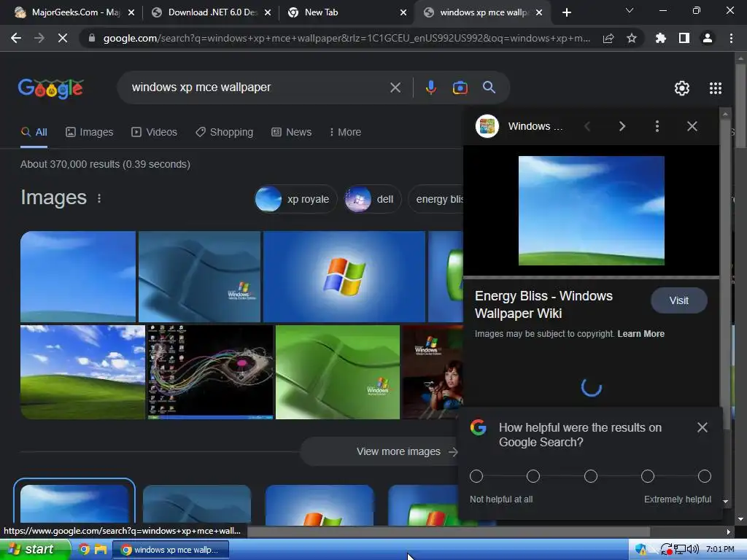The width and height of the screenshot is (747, 560).
Task: Share this page icon in address bar
Action: point(608,38)
